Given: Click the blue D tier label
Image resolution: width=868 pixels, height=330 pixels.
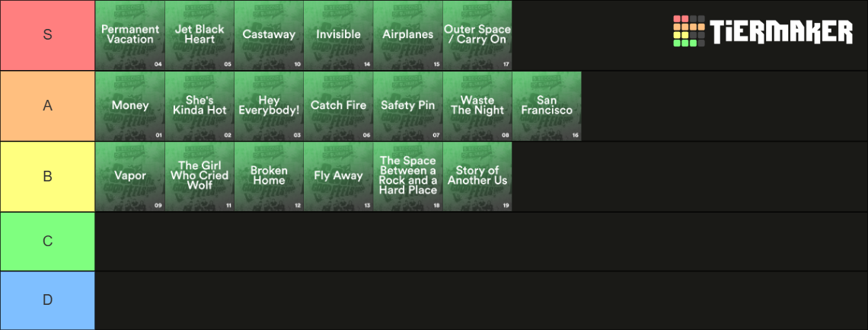Looking at the screenshot, I should pos(48,300).
